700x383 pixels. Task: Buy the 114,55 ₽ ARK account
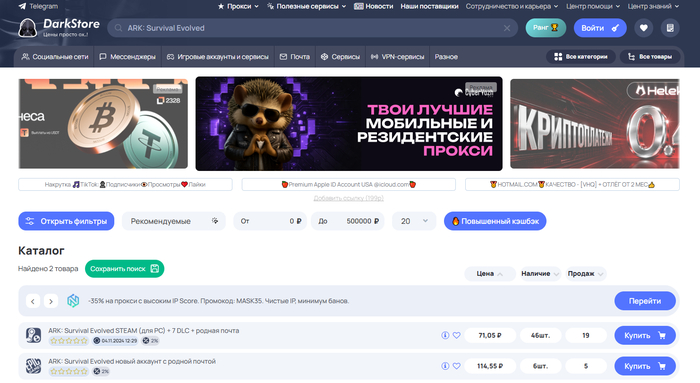click(645, 366)
